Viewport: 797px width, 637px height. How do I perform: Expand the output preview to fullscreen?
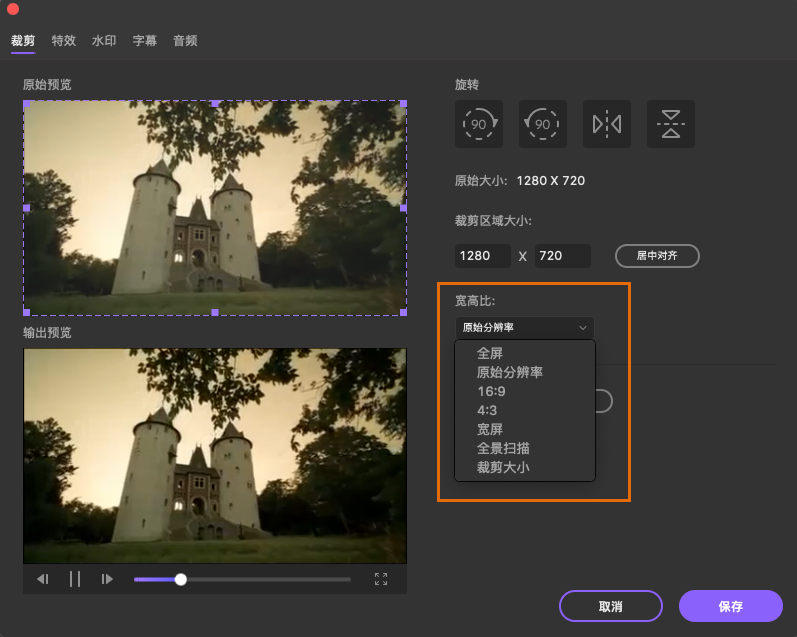381,579
